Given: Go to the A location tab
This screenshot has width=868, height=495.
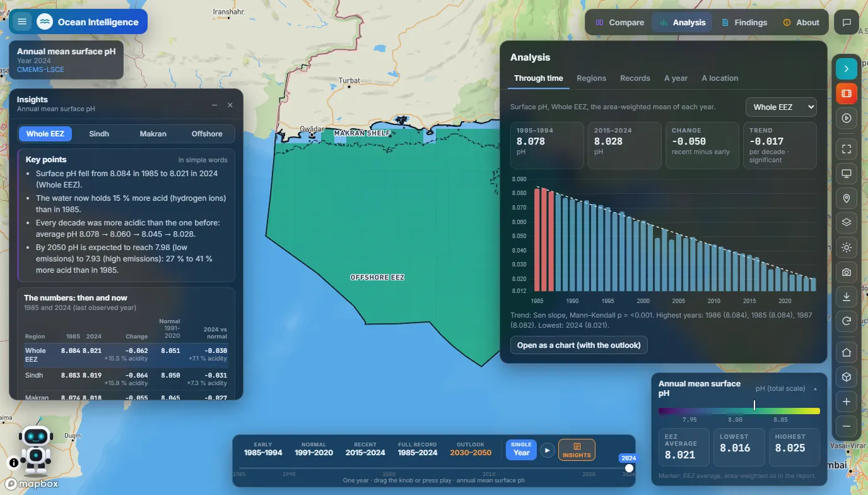Looking at the screenshot, I should 720,78.
